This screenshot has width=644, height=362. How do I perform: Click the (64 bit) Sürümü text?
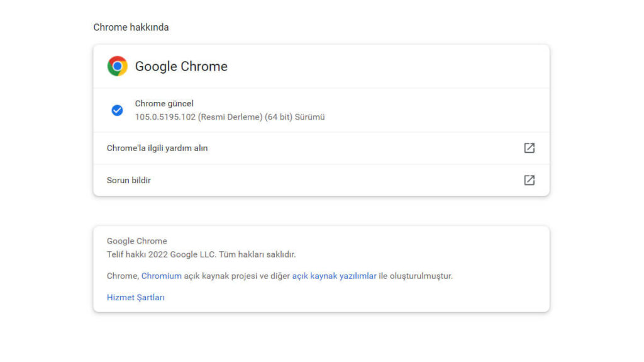point(295,117)
